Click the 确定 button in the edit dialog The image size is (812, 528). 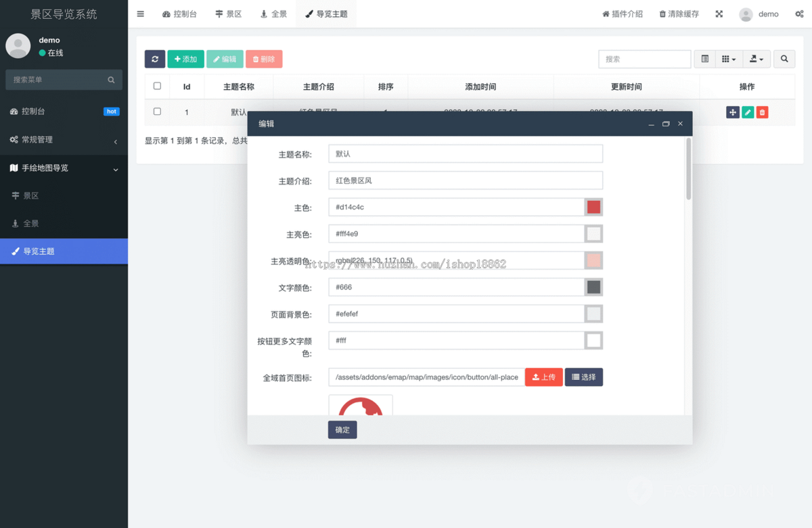[342, 429]
